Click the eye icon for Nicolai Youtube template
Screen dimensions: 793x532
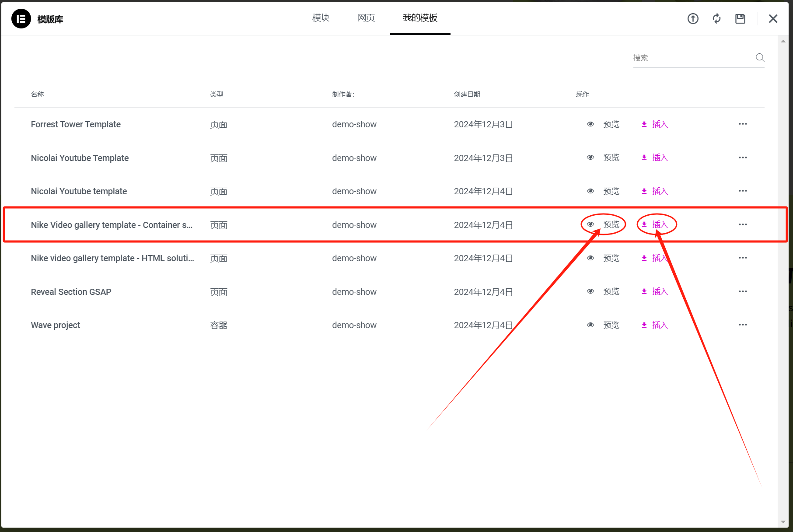click(x=590, y=191)
